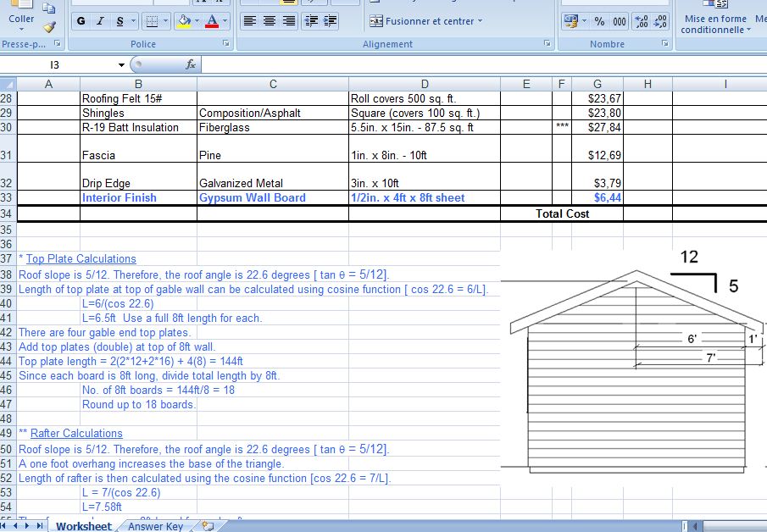
Task: Toggle increase indent on selected text
Action: click(330, 19)
